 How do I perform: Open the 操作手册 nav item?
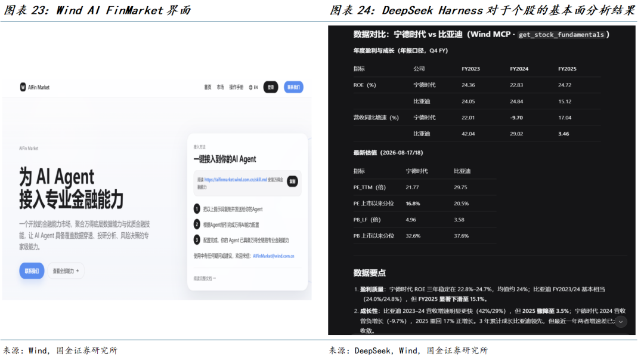pyautogui.click(x=236, y=87)
